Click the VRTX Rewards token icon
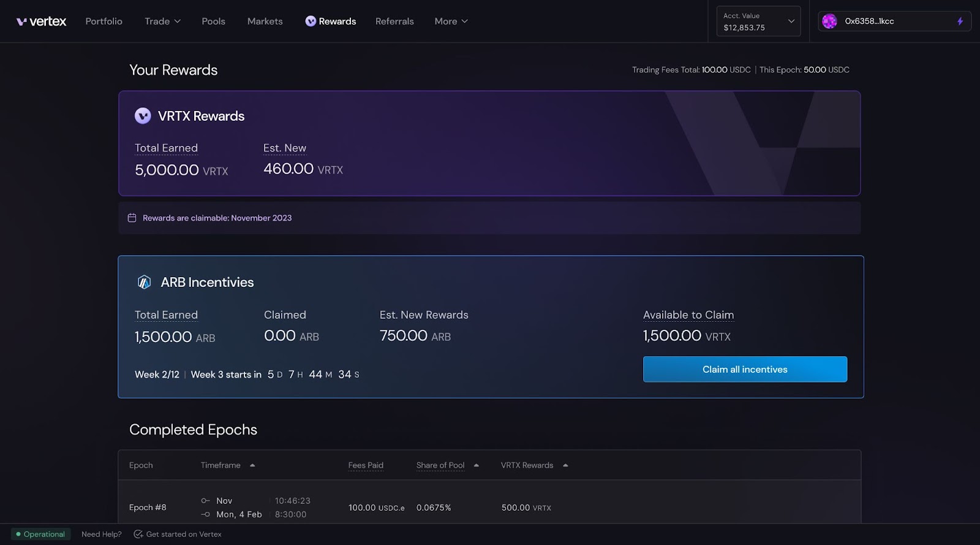 pos(143,116)
